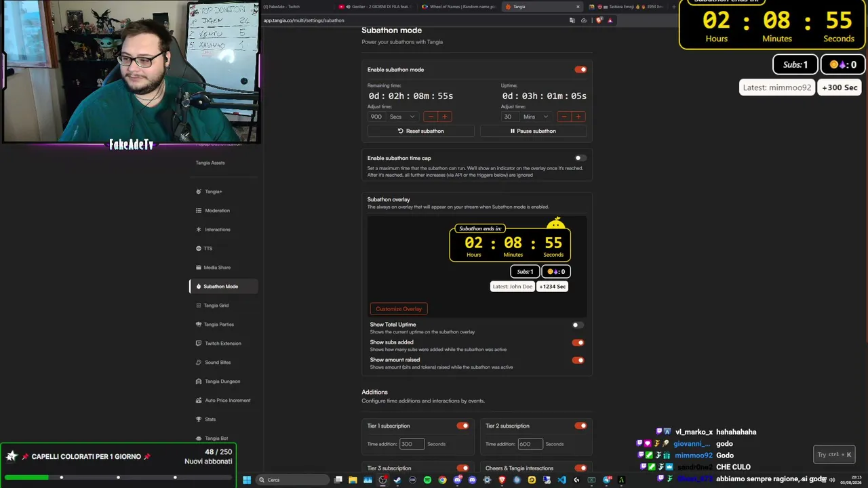The width and height of the screenshot is (868, 488).
Task: Open Tangia Dungeon in the sidebar
Action: point(223,382)
